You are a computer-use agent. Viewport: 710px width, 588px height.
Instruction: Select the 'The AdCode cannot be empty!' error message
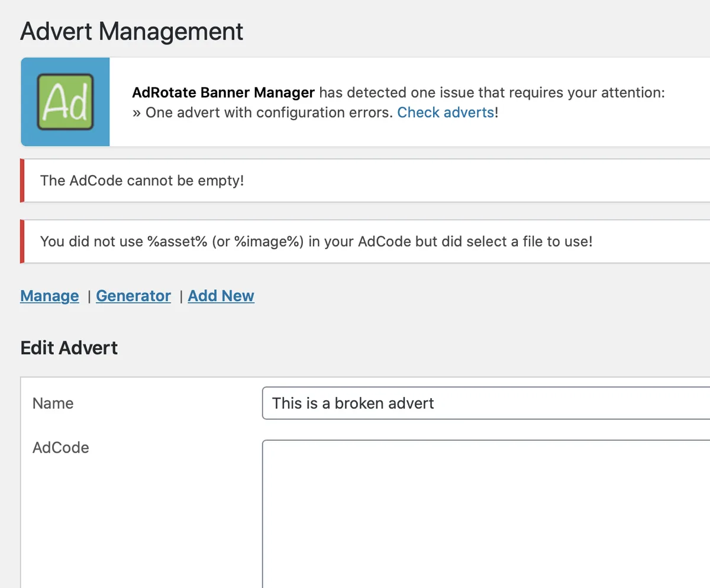142,180
